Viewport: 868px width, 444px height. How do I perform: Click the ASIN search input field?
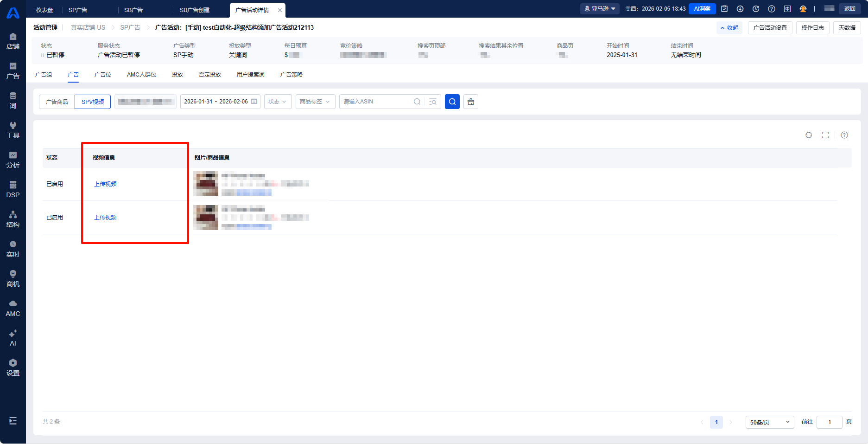tap(375, 102)
